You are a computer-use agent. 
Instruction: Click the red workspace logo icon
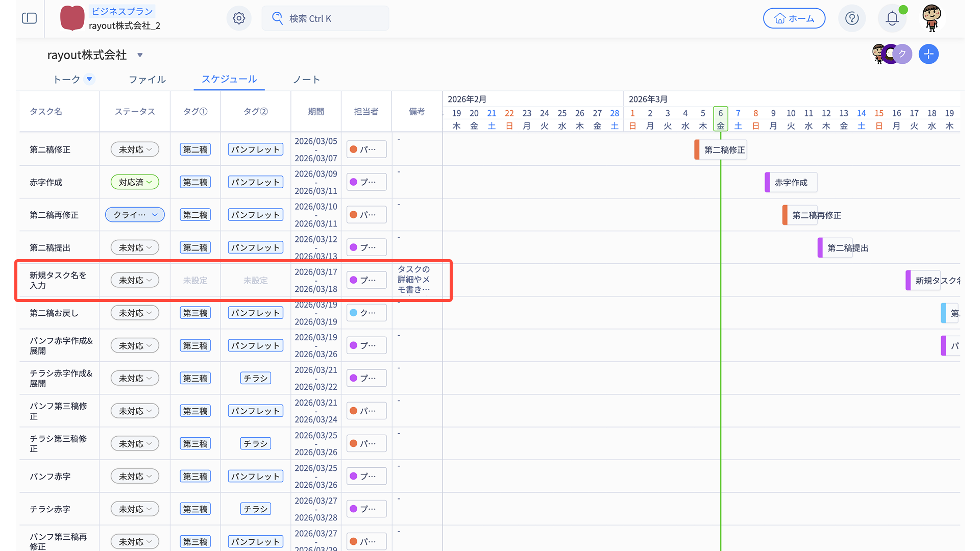click(x=72, y=18)
